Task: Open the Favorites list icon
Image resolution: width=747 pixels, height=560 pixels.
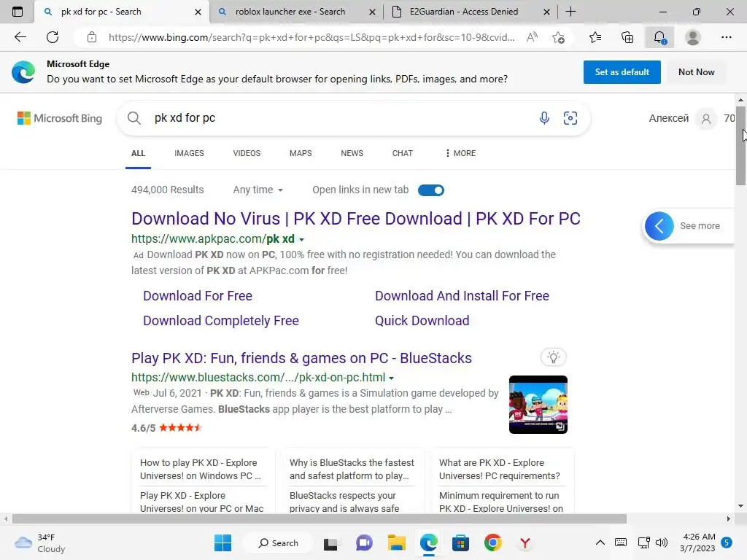Action: (595, 37)
